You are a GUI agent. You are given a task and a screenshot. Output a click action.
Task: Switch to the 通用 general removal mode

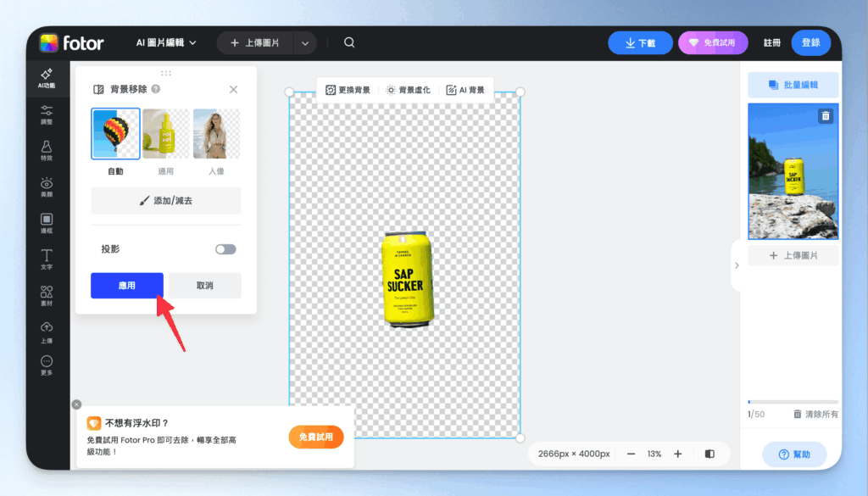click(x=165, y=133)
